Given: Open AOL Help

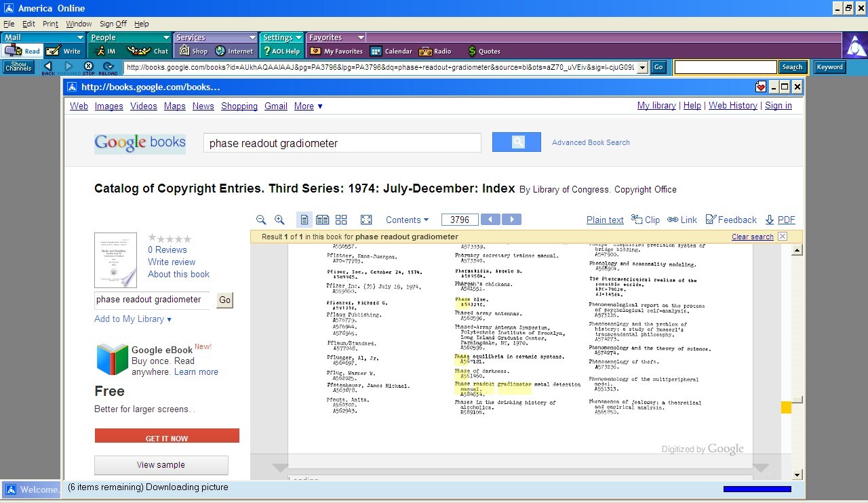Looking at the screenshot, I should click(281, 51).
